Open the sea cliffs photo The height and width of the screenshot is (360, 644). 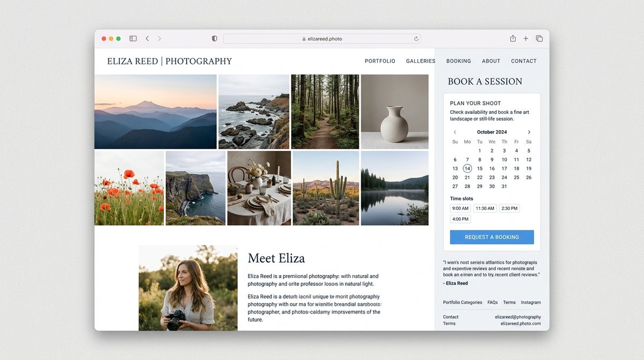(196, 188)
